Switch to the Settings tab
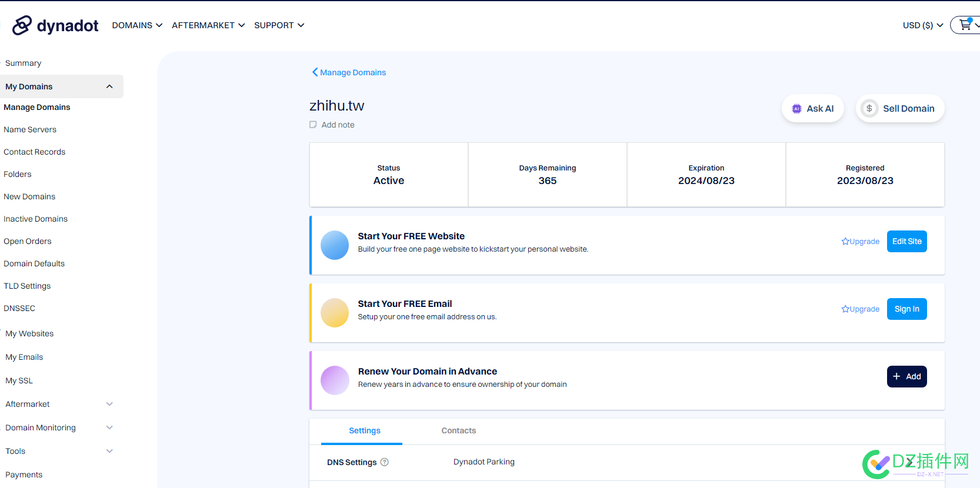Viewport: 980px width, 488px height. point(365,431)
